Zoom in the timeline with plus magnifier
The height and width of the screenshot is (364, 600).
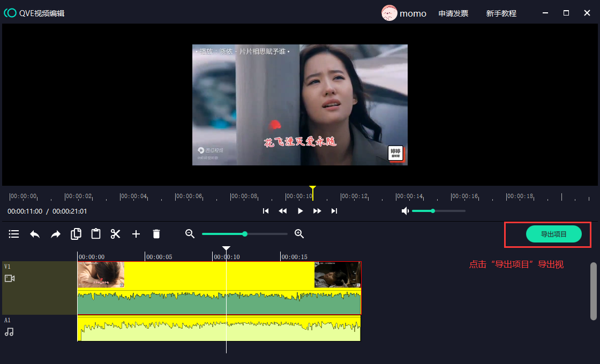[x=299, y=233]
